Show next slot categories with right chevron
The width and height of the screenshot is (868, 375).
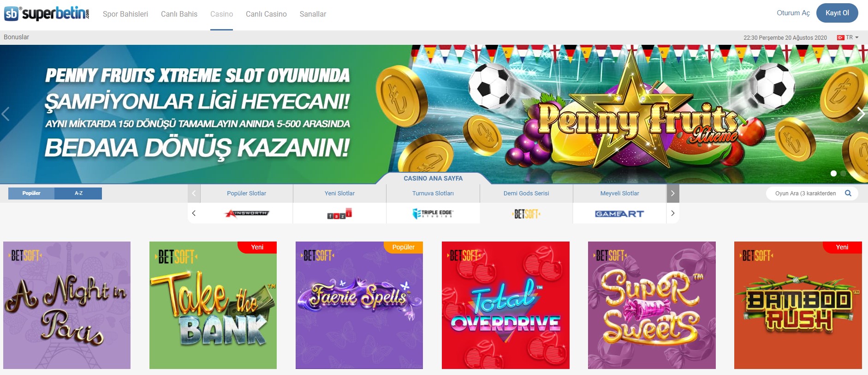click(673, 194)
